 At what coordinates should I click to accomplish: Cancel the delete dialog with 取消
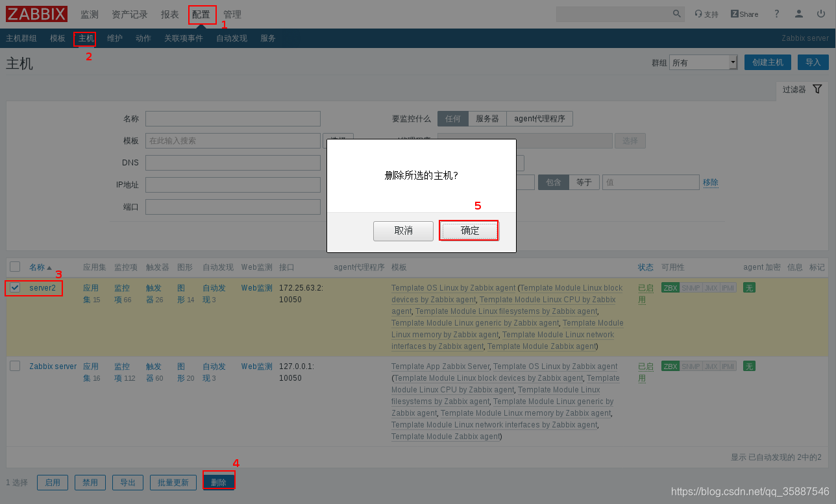tap(403, 231)
